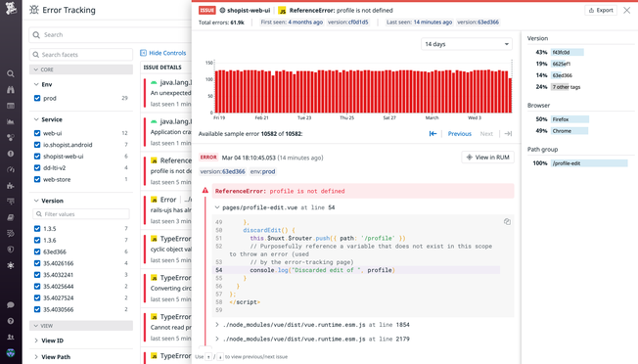
Task: Toggle the shopist-web-ui service checkbox
Action: click(37, 157)
